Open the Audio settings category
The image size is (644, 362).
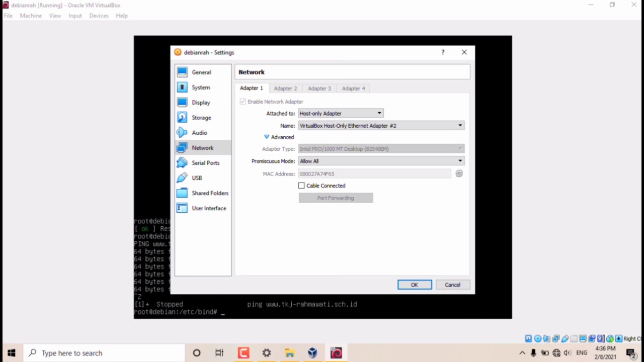[x=203, y=133]
